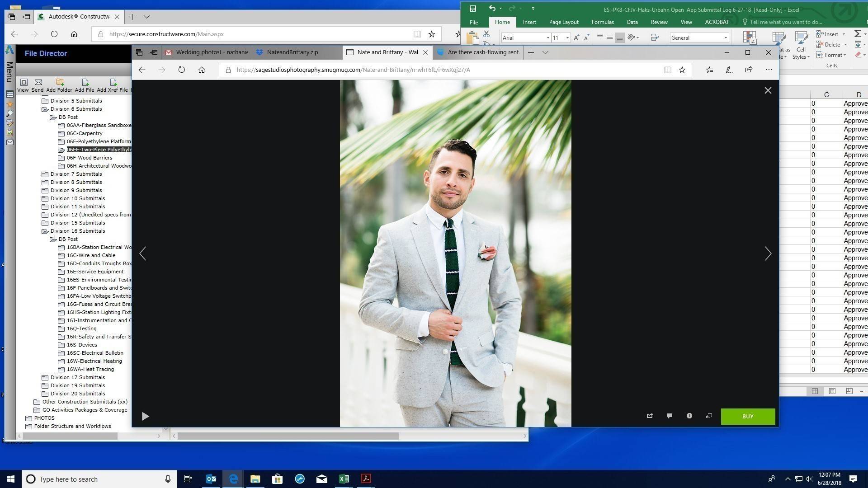Click the photo share icon beside the comment icon

pyautogui.click(x=650, y=416)
